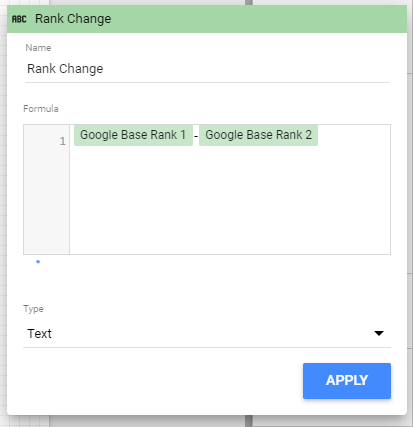This screenshot has width=413, height=427.
Task: Open the Type dropdown showing Text
Action: [207, 334]
